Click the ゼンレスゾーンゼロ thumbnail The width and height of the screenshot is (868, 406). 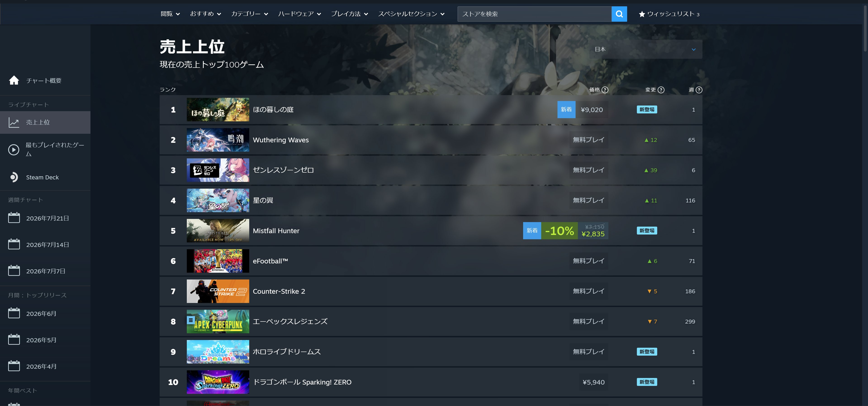pyautogui.click(x=218, y=170)
